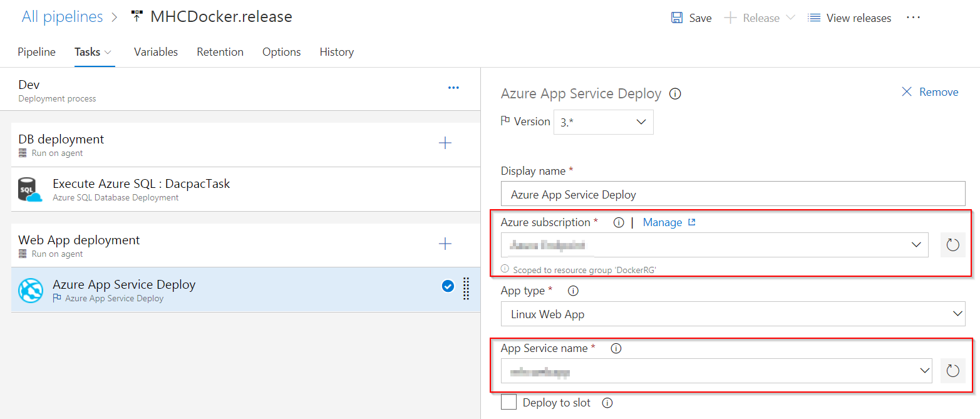Click the Manage link
The width and height of the screenshot is (980, 419).
[x=663, y=222]
